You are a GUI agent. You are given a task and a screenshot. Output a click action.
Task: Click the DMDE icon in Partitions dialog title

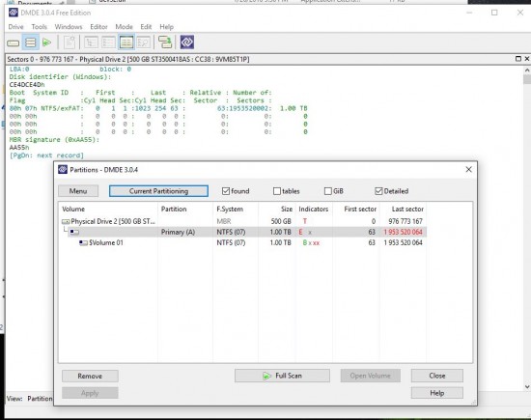tap(63, 169)
